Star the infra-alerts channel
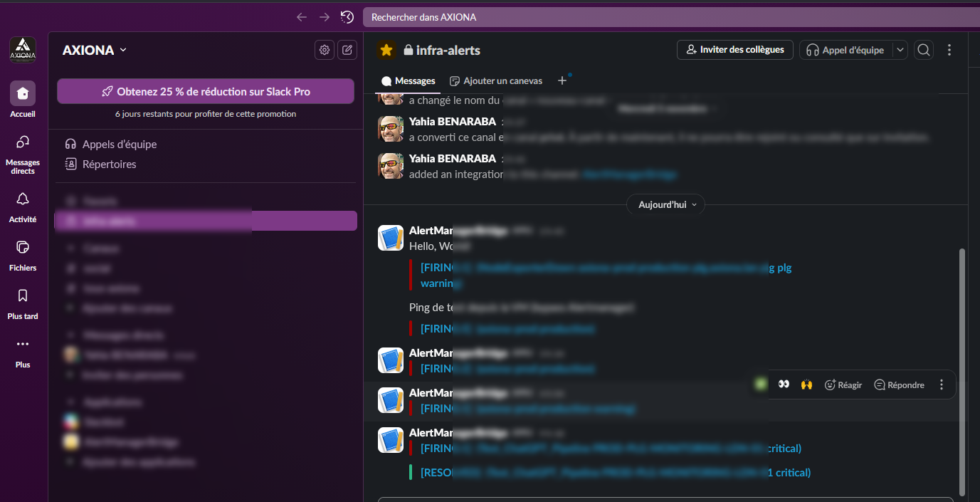The width and height of the screenshot is (980, 502). pos(386,51)
